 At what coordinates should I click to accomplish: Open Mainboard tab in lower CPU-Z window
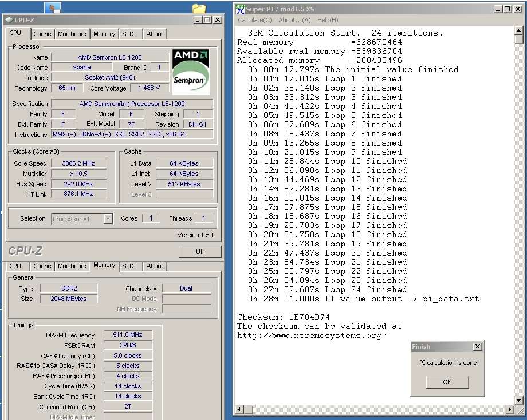[x=72, y=266]
